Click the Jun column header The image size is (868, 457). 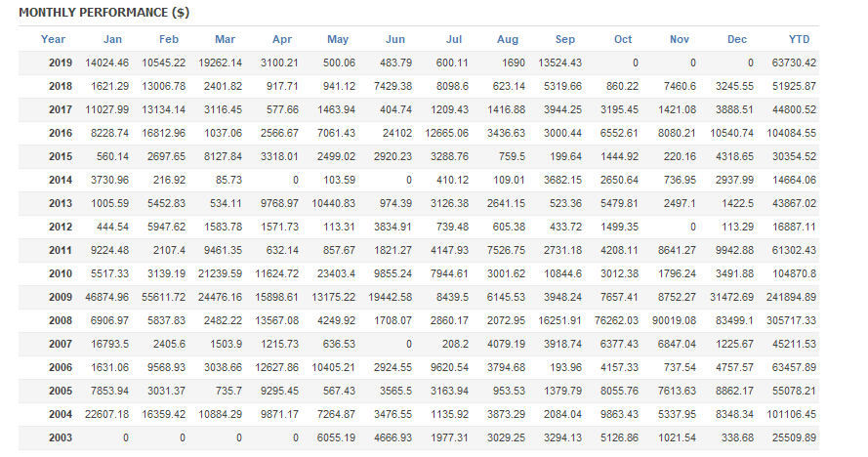tap(395, 39)
